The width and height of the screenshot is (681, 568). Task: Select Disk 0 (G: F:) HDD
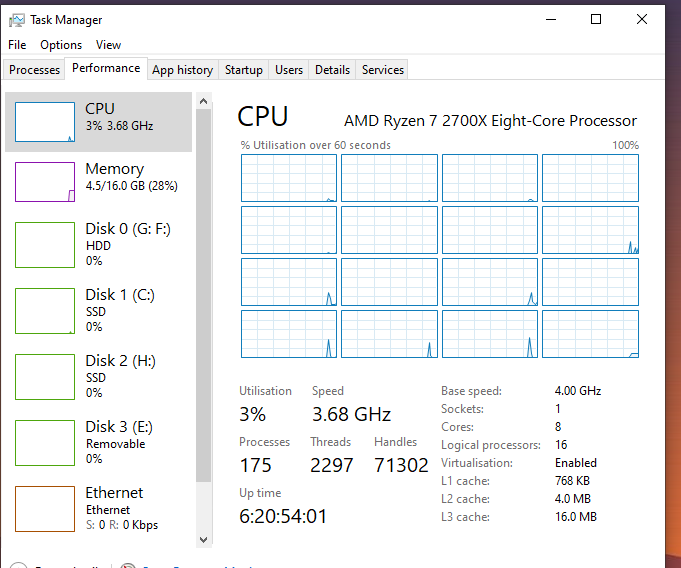tap(99, 245)
